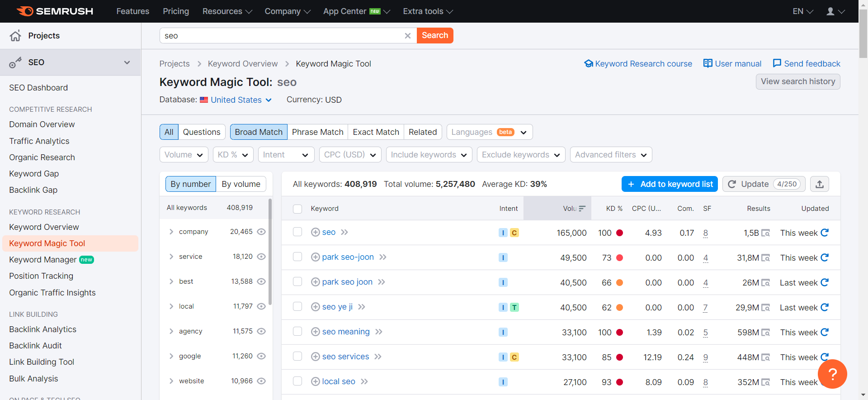The height and width of the screenshot is (400, 868).
Task: Open double-arrow next to 'seo ye ji'
Action: click(x=362, y=307)
